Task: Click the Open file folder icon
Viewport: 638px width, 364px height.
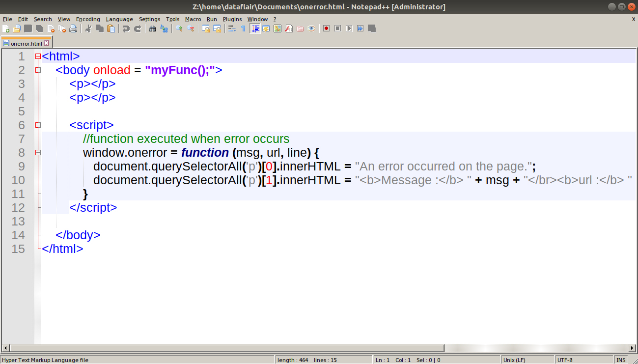Action: pos(17,28)
